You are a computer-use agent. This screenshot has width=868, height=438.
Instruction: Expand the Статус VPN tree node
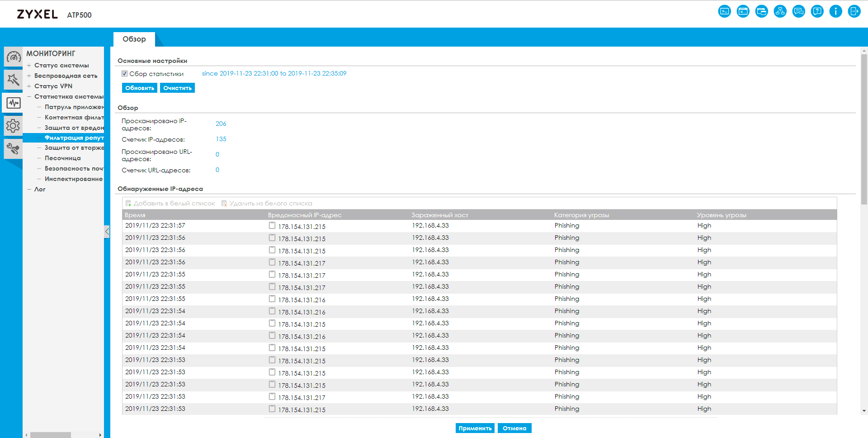coord(29,86)
